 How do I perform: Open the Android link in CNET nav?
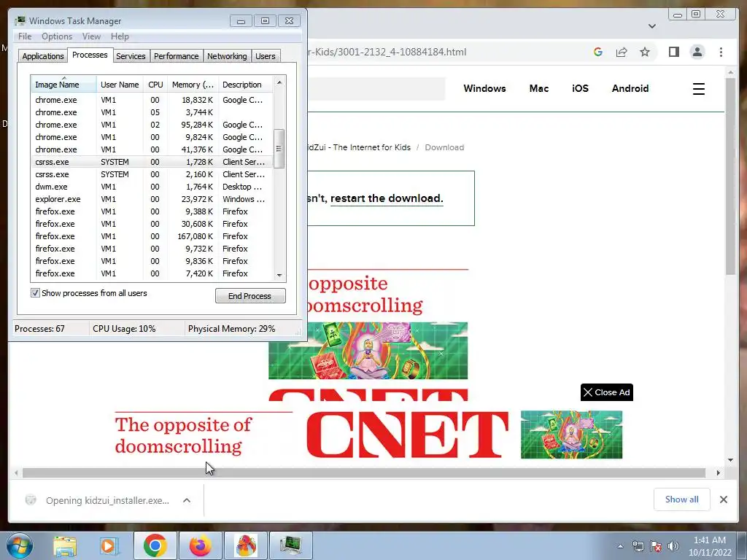pos(630,88)
